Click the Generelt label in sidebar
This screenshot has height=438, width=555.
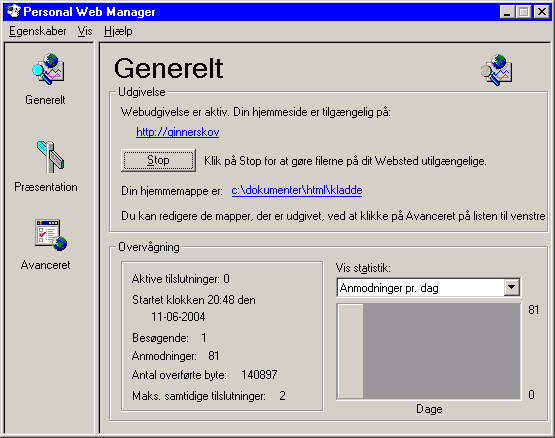pos(45,100)
